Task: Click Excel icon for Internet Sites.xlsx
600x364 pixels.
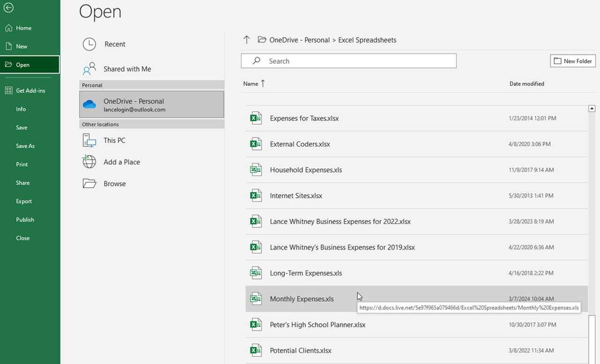Action: [255, 196]
